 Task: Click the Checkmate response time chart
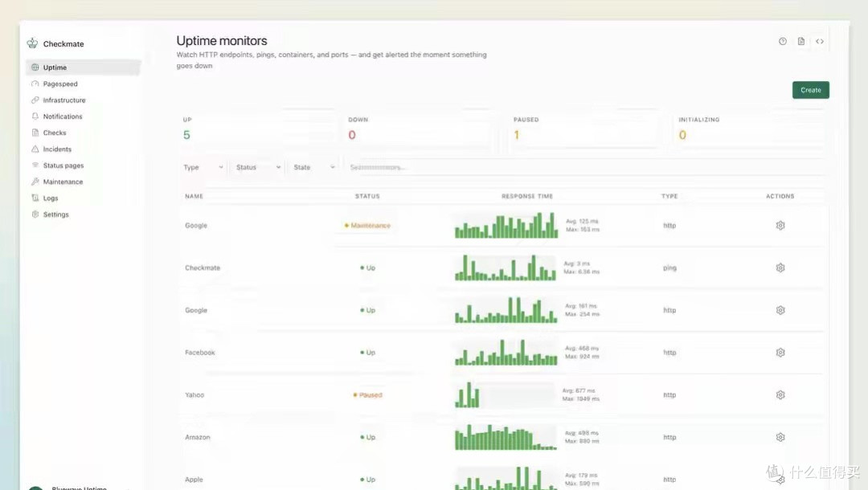(505, 267)
